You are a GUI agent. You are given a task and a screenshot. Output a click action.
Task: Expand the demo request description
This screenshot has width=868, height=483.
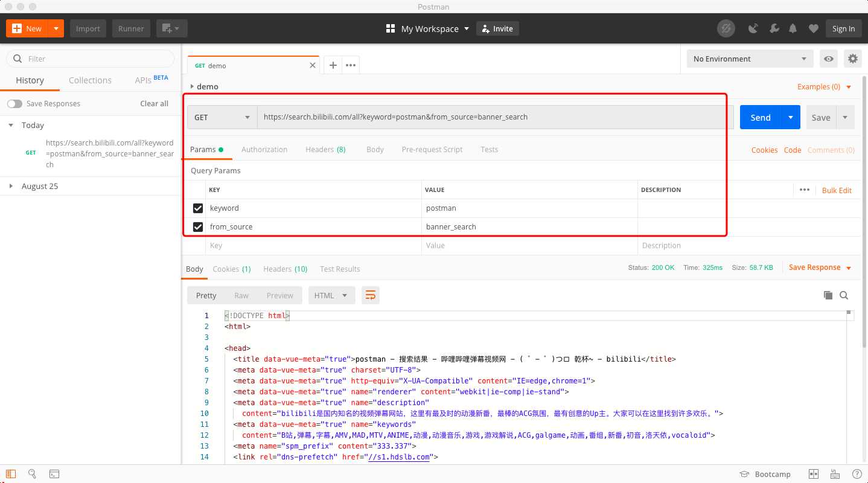pyautogui.click(x=192, y=86)
